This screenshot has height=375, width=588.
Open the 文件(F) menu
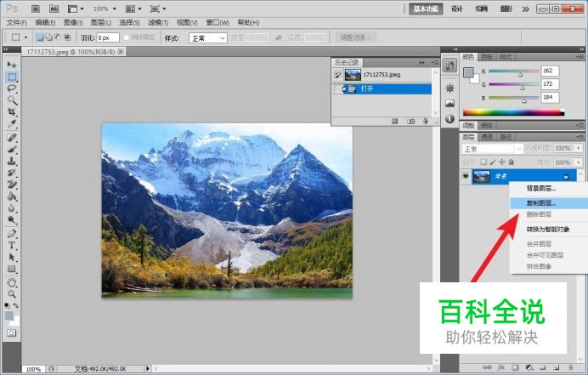tap(17, 23)
